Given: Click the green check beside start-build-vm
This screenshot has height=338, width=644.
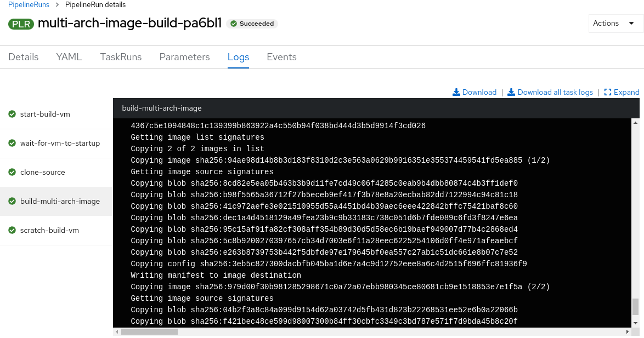Looking at the screenshot, I should pos(13,114).
